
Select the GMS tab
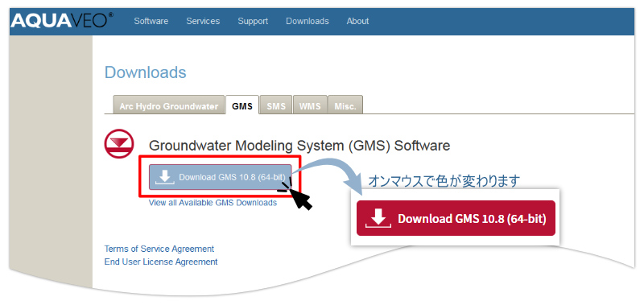[x=242, y=105]
